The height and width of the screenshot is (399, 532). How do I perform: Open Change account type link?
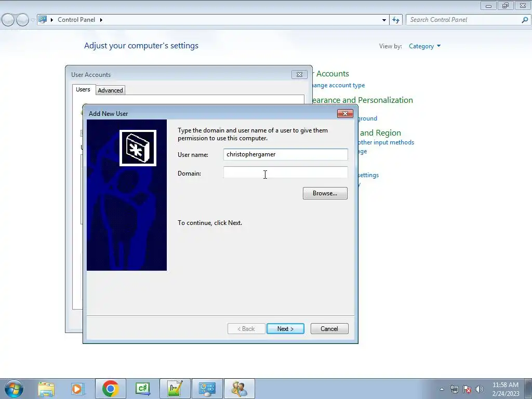click(x=338, y=86)
